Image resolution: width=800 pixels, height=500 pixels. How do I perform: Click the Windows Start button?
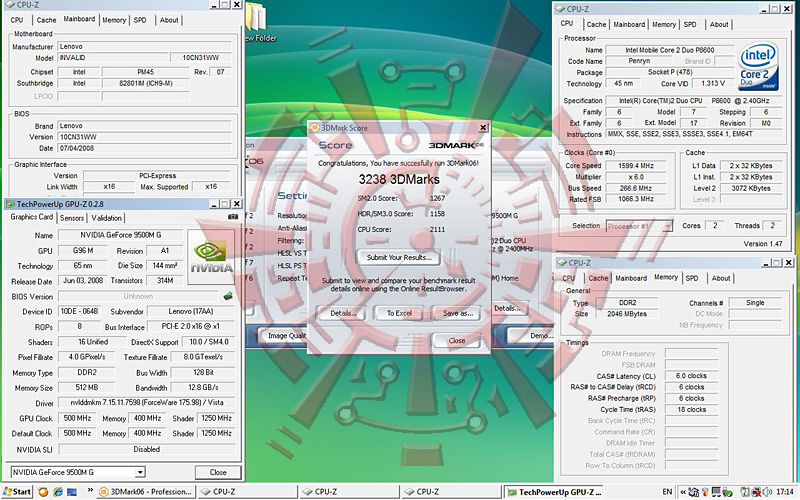click(x=16, y=491)
